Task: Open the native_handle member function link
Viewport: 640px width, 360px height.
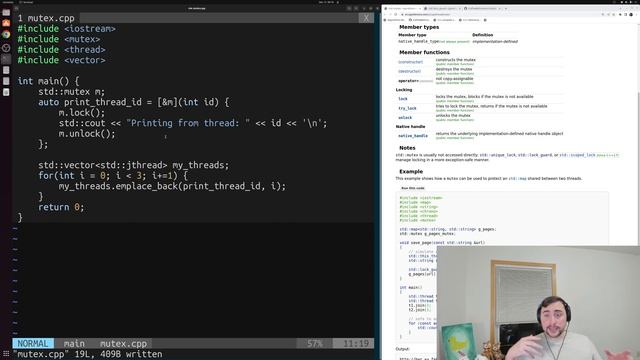Action: [x=413, y=136]
